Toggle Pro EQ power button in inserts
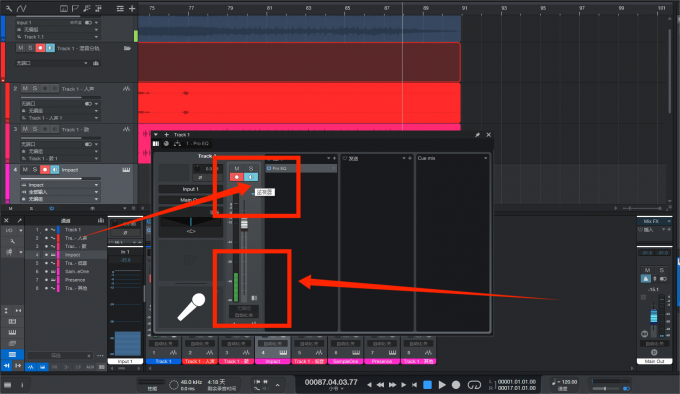The width and height of the screenshot is (680, 394). (x=269, y=168)
